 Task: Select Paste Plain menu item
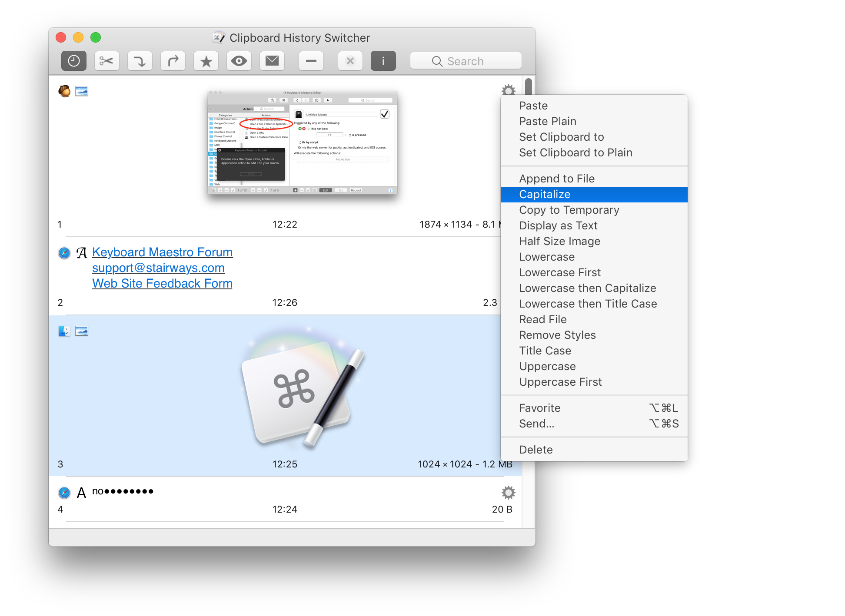point(547,121)
